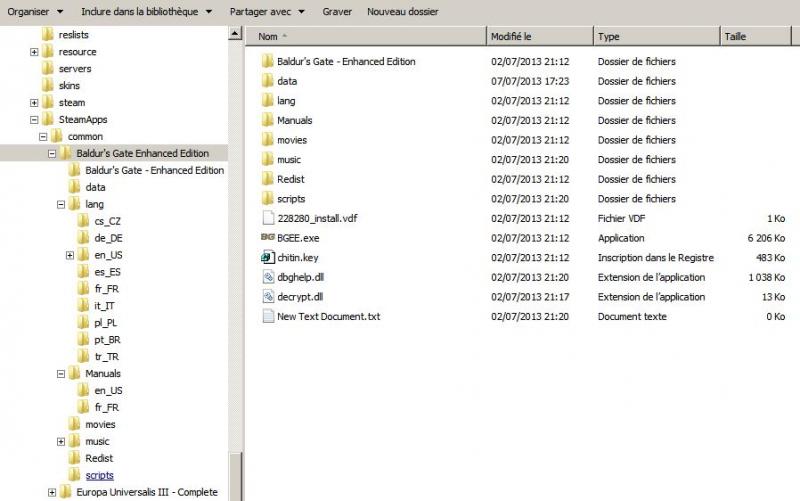Screen dimensions: 800x501
Task: Expand the resource folder in tree
Action: pos(34,52)
